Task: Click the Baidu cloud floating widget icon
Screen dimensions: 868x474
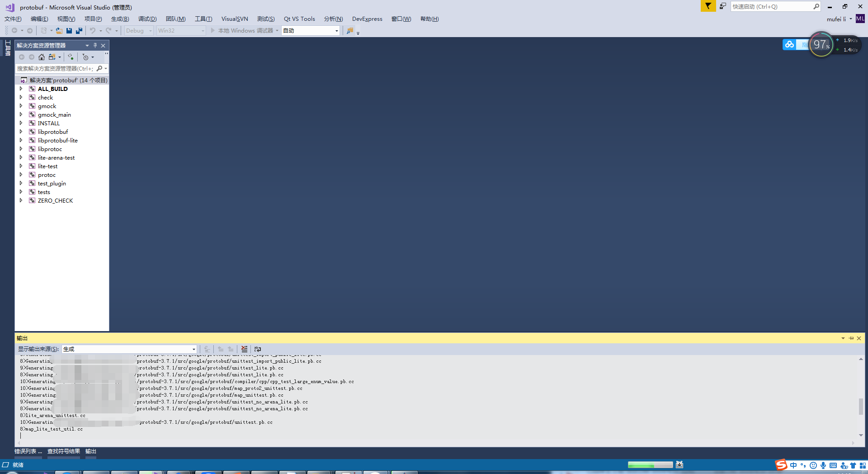Action: (789, 44)
